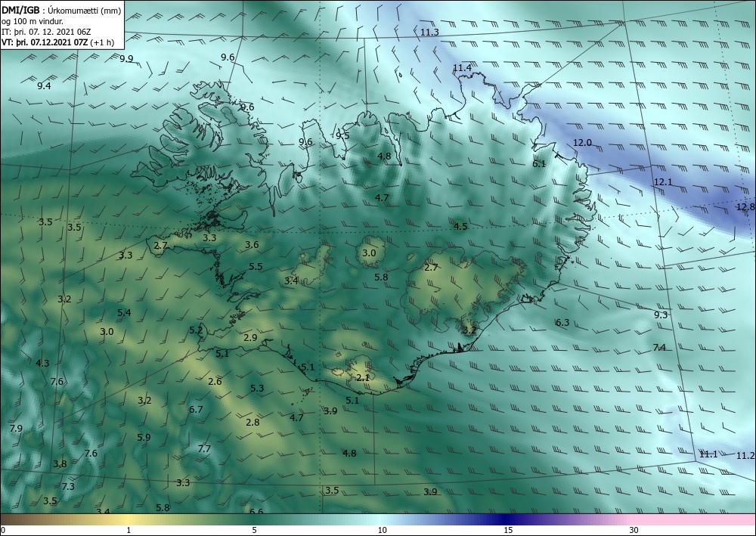756x536 pixels.
Task: Click the map value 11.4
Action: click(462, 68)
